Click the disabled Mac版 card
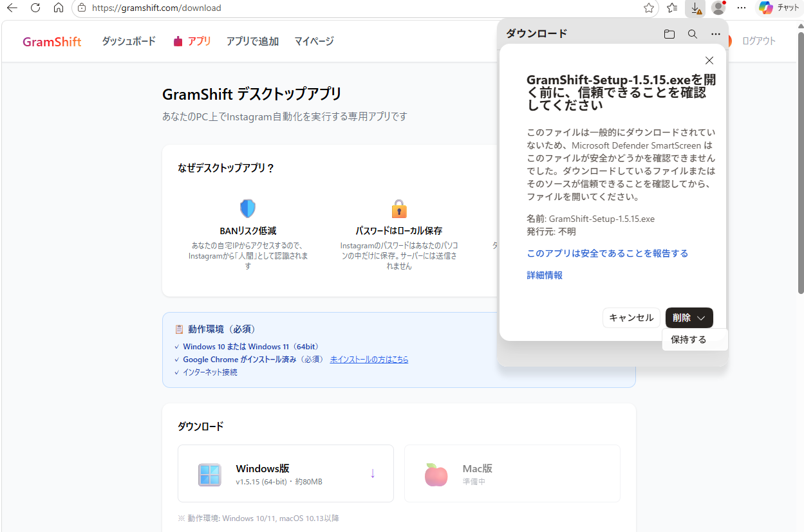Image resolution: width=804 pixels, height=532 pixels. click(x=512, y=473)
